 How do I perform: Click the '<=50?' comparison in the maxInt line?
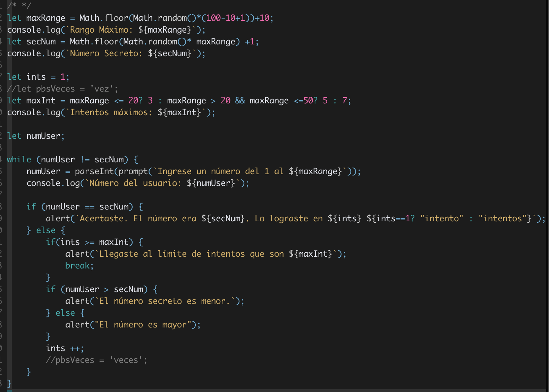tap(306, 101)
